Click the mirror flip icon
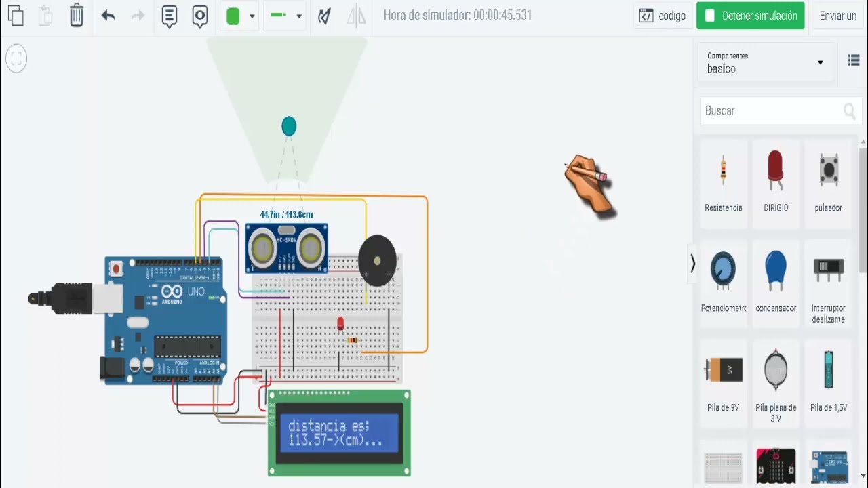This screenshot has height=488, width=868. [x=356, y=16]
